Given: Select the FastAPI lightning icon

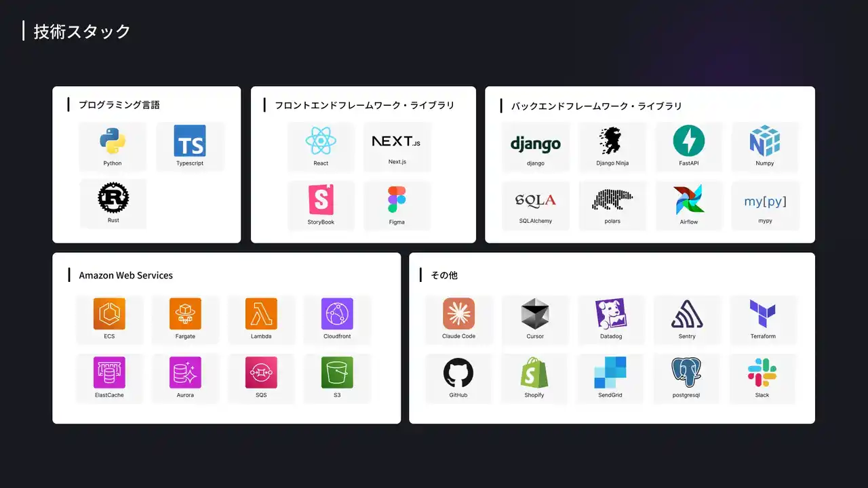Looking at the screenshot, I should click(x=688, y=141).
